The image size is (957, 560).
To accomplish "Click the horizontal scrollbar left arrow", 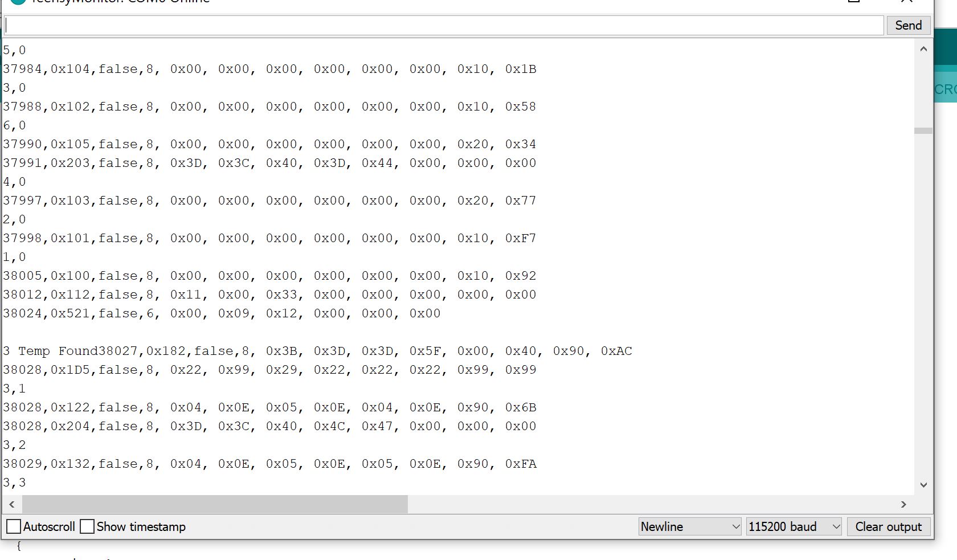I will click(x=12, y=504).
